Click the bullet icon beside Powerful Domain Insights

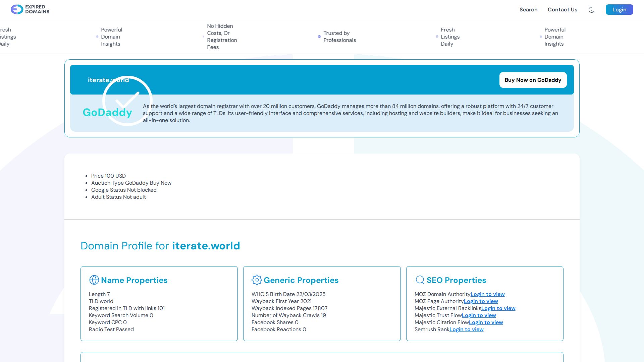click(x=540, y=37)
